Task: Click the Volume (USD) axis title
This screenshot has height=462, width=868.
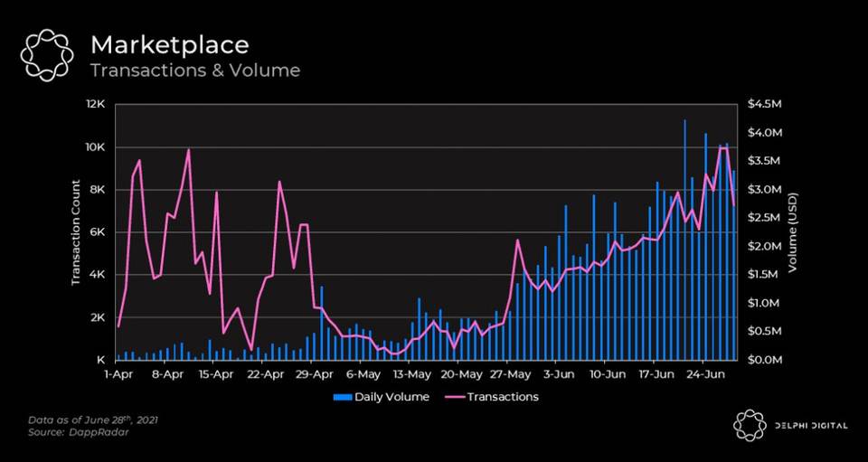Action: tap(792, 232)
